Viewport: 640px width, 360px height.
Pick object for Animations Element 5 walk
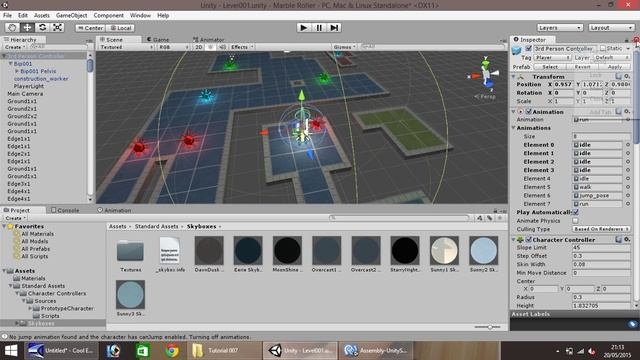coord(628,187)
